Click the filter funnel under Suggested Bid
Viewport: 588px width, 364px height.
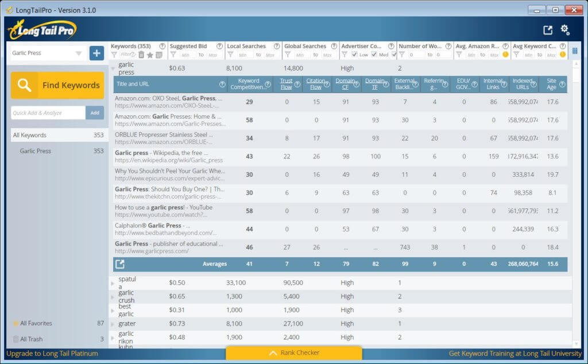[x=173, y=55]
